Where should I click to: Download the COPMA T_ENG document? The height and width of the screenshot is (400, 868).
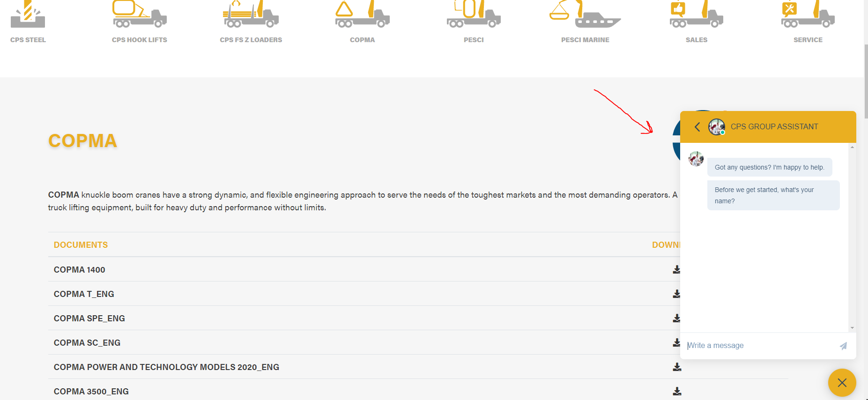click(x=676, y=294)
